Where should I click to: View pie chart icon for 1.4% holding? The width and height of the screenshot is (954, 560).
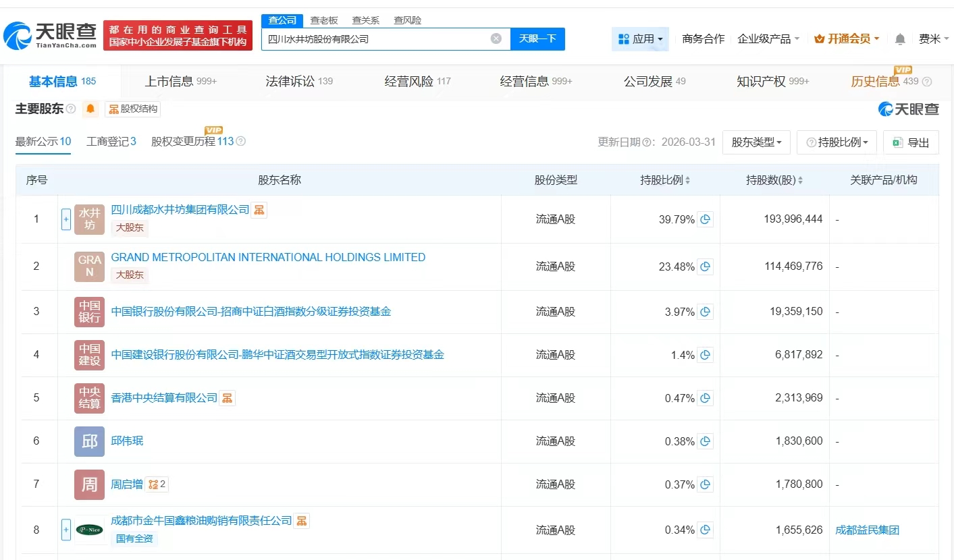tap(705, 355)
